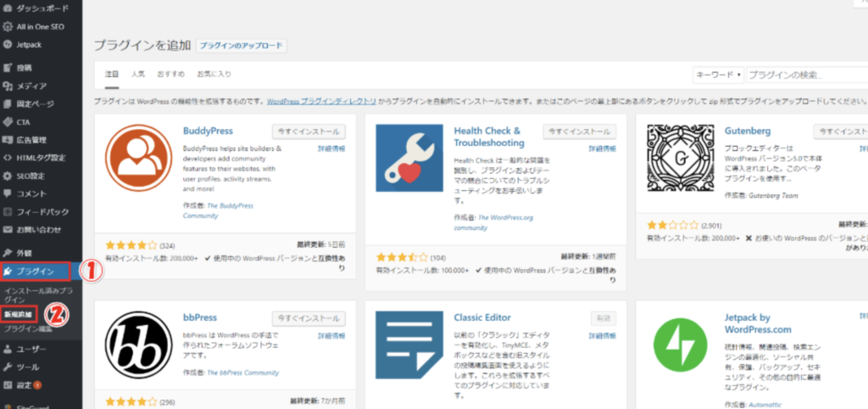Viewport: 868px width, 409px height.
Task: Click the page icon beside 固定ページ
Action: point(8,104)
